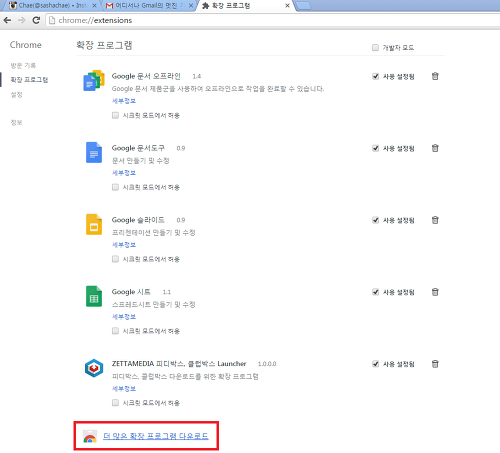
Task: Remove Google 슬라이드 using its trash icon
Action: click(435, 220)
